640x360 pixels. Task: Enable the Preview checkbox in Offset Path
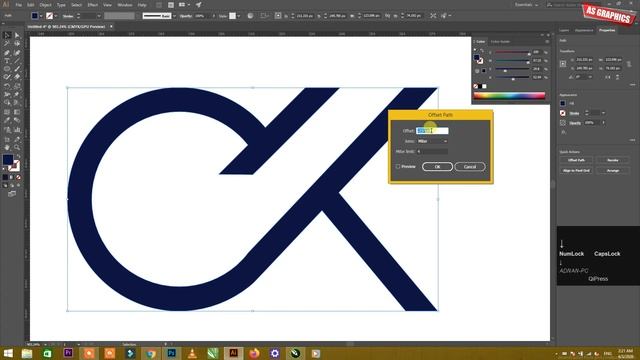coord(398,167)
